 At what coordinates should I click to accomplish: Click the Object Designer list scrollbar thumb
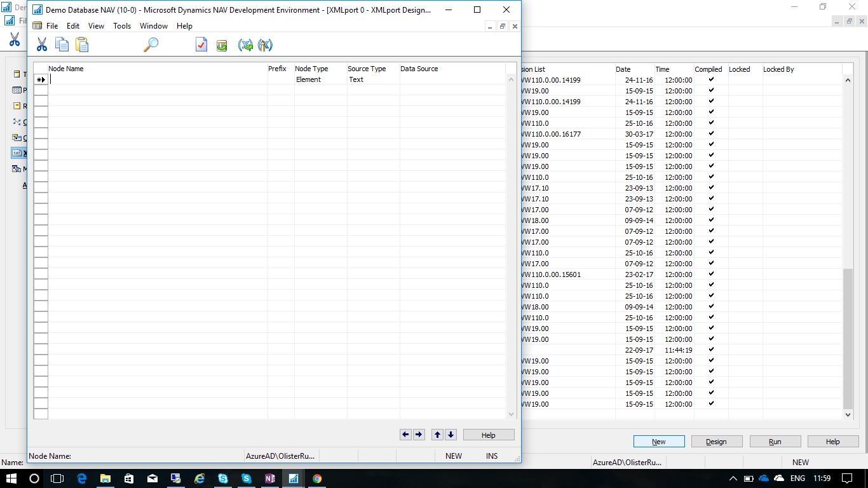pos(848,338)
